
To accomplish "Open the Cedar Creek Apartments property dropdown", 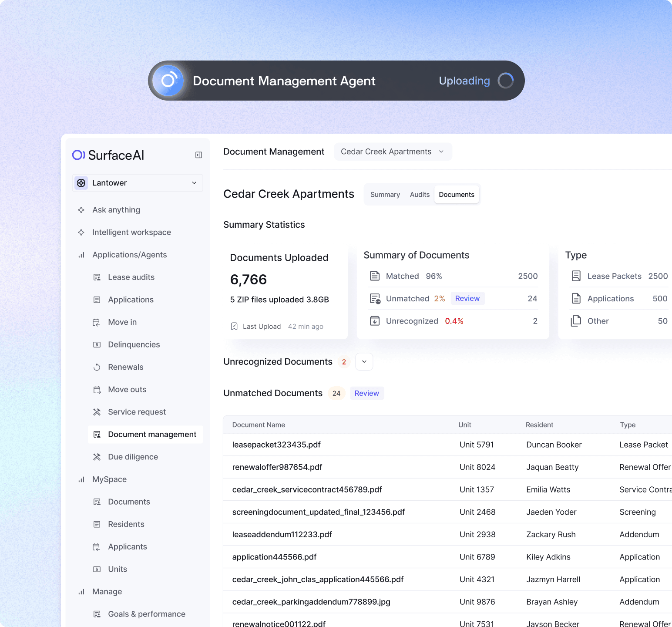I will (392, 152).
